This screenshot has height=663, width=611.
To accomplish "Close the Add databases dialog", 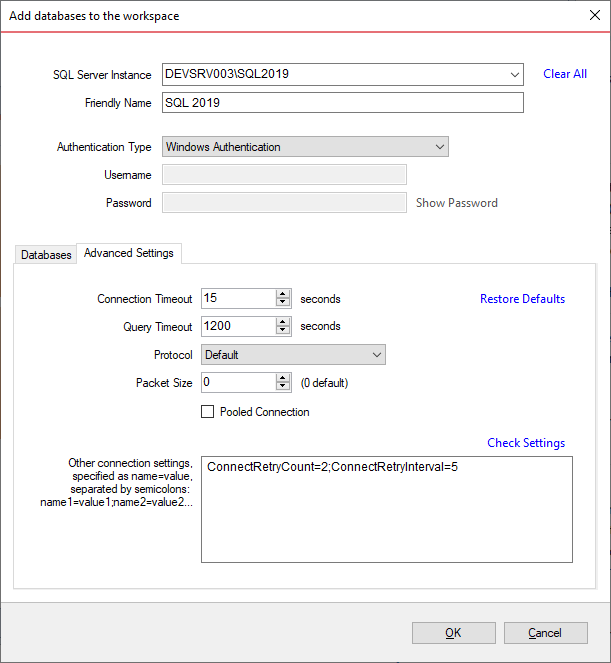I will click(x=595, y=15).
